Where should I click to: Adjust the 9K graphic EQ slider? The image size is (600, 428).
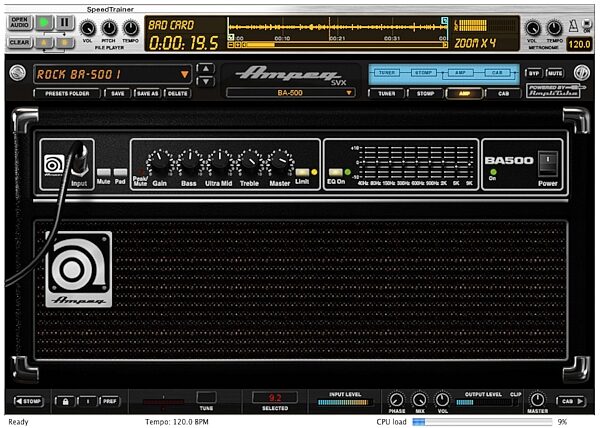coord(470,163)
